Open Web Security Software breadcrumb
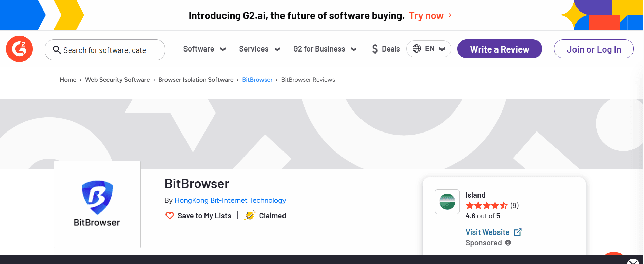 pos(117,80)
